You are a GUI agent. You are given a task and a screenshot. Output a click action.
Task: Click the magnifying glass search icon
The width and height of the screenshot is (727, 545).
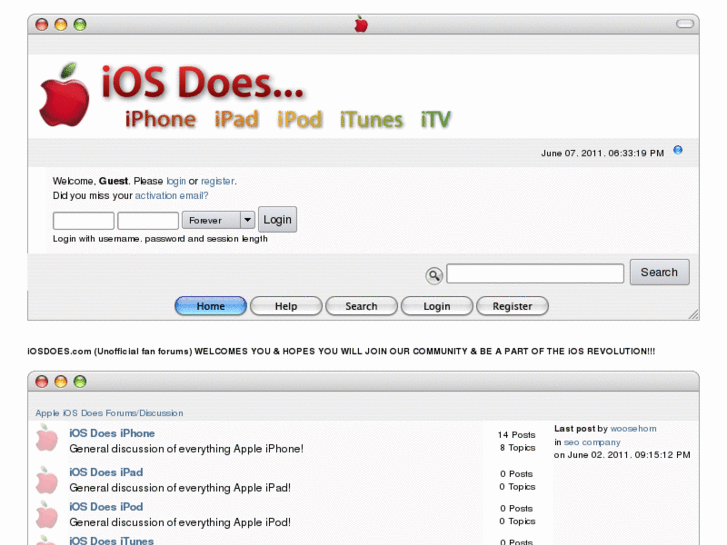(434, 276)
